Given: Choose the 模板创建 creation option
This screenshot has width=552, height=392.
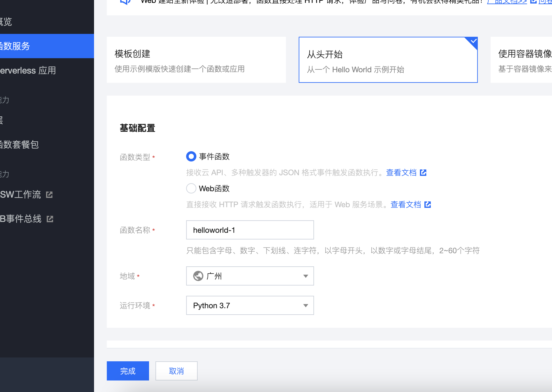Looking at the screenshot, I should [196, 60].
